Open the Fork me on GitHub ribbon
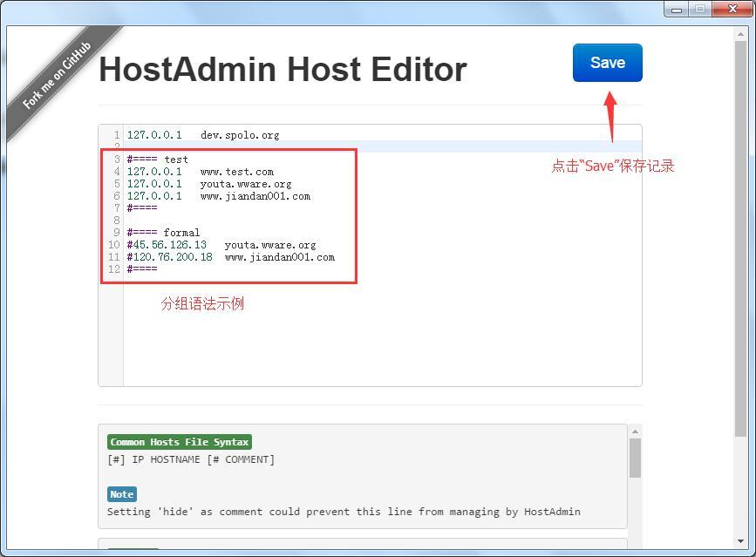 57,75
